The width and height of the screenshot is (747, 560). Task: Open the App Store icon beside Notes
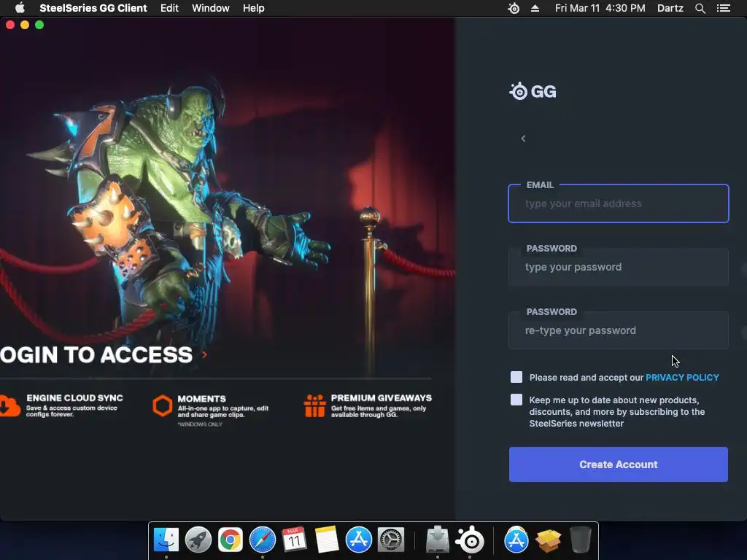click(x=359, y=540)
